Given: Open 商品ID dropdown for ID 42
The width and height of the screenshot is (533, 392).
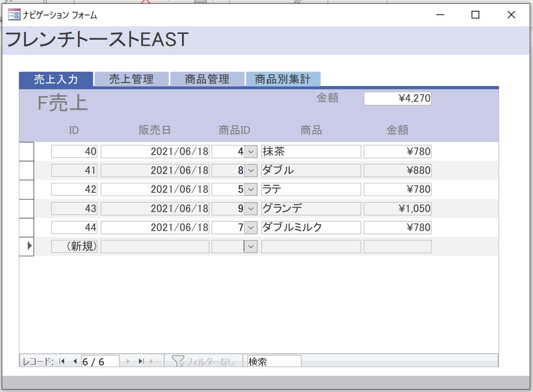Looking at the screenshot, I should coord(250,189).
